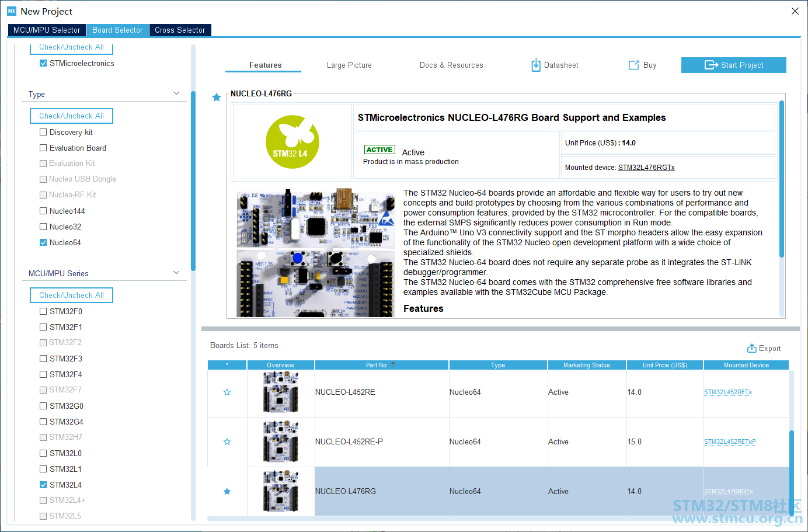Uncheck the Nucleo64 type filter
808x532 pixels.
[x=43, y=242]
